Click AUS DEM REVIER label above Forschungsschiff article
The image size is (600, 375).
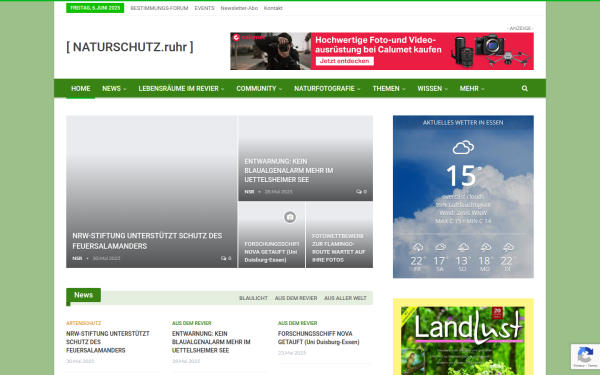click(297, 323)
